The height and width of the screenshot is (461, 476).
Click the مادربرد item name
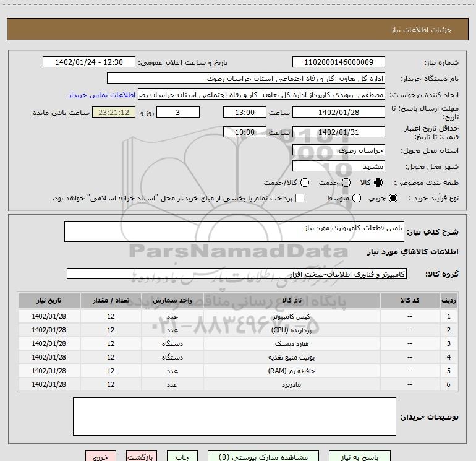coord(291,384)
